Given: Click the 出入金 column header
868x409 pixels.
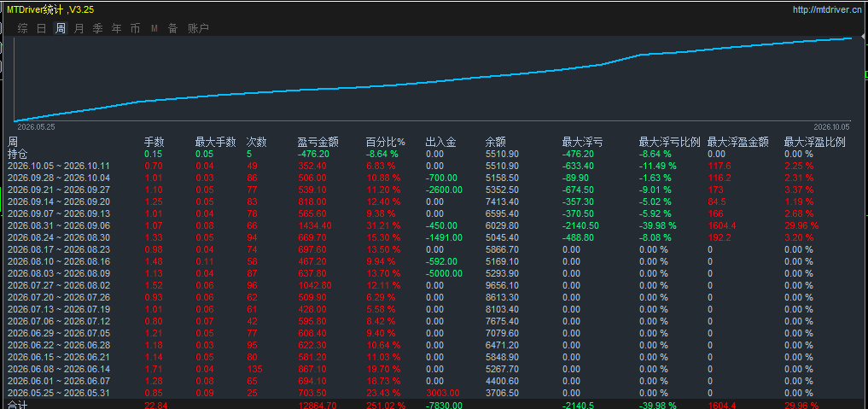Looking at the screenshot, I should (x=440, y=143).
